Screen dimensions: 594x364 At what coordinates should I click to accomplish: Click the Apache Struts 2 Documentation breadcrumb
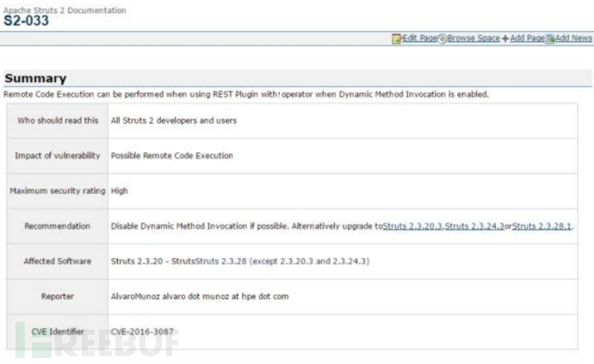click(65, 10)
